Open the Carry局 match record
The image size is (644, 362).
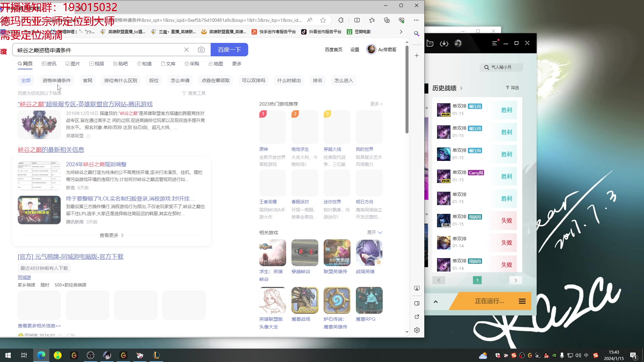(477, 176)
